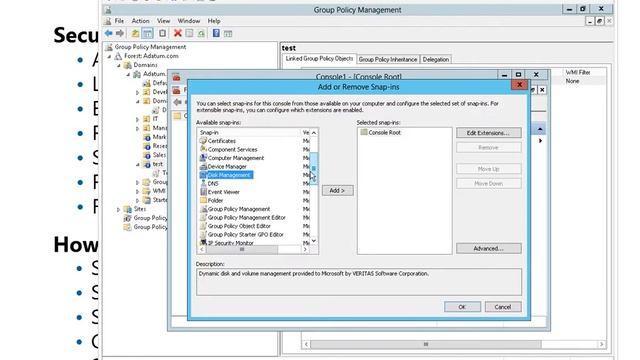Screen dimensions: 640x360
Task: Select Group Policy Starter GPO Editor icon
Action: (203, 235)
